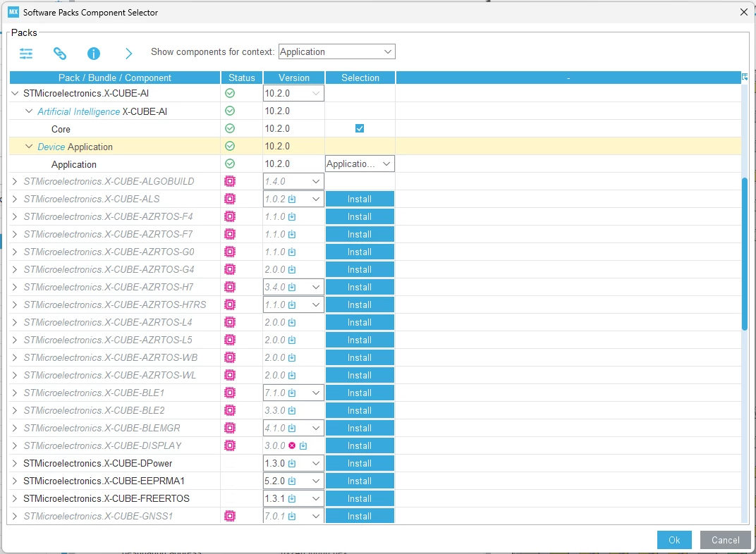The height and width of the screenshot is (554, 756).
Task: Click the Ok button
Action: click(x=674, y=540)
